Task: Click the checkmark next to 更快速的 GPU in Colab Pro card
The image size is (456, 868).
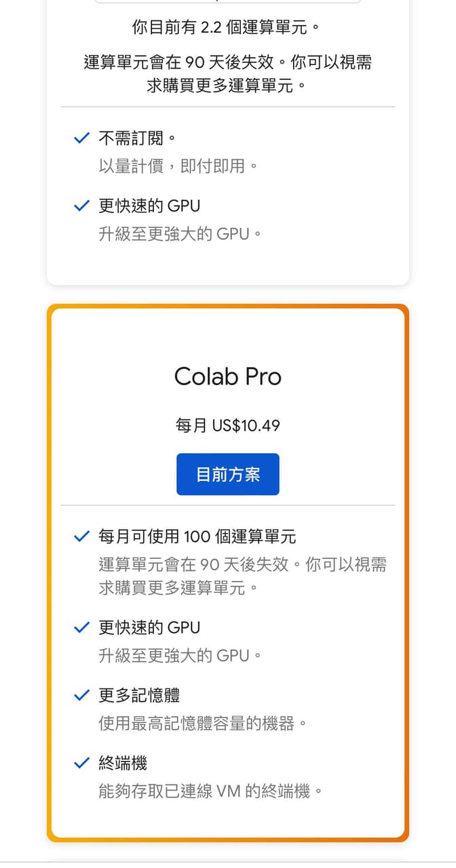Action: click(81, 627)
